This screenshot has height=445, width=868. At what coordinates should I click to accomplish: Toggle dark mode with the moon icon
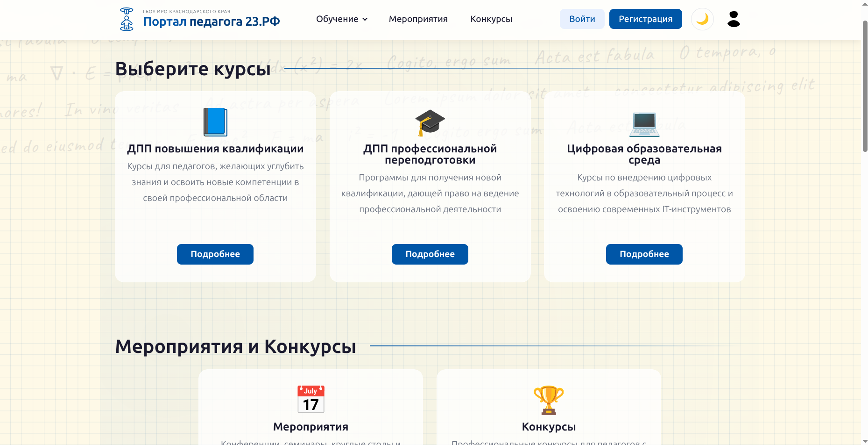702,19
